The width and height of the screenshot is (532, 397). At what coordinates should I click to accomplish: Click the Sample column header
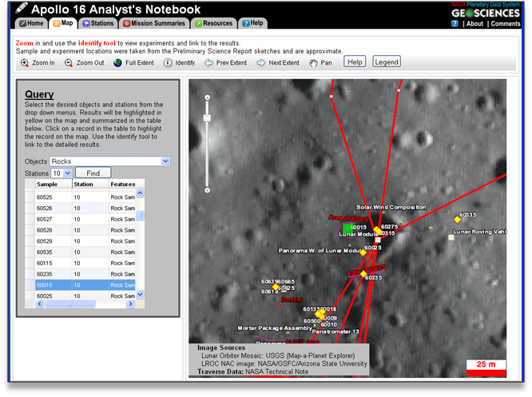click(54, 184)
